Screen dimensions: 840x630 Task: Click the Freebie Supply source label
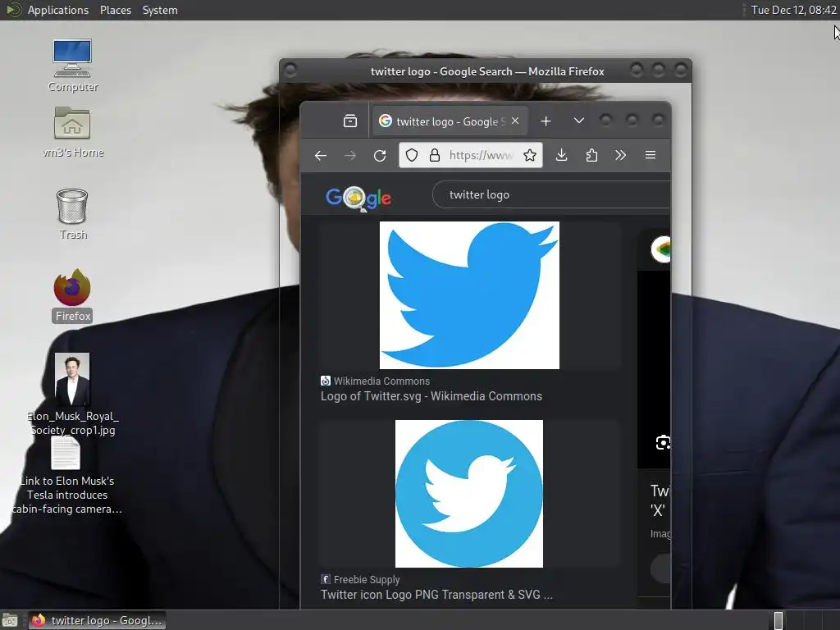pyautogui.click(x=367, y=580)
